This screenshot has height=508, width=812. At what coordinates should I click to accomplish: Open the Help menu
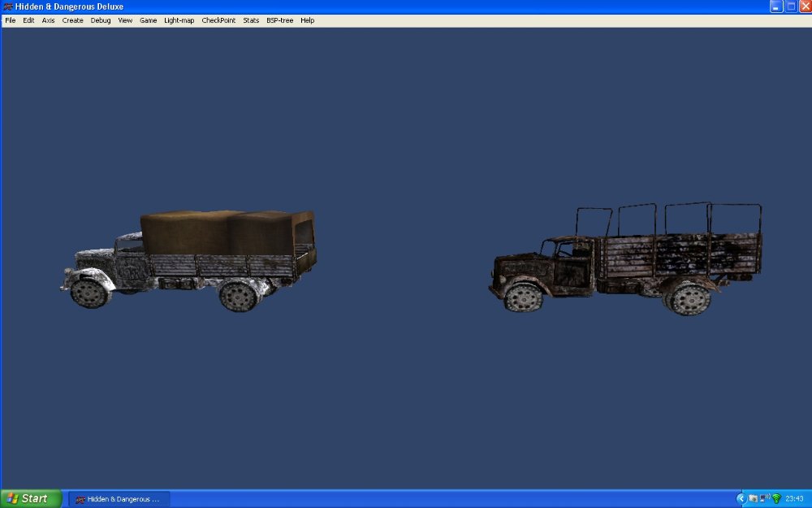click(x=308, y=20)
